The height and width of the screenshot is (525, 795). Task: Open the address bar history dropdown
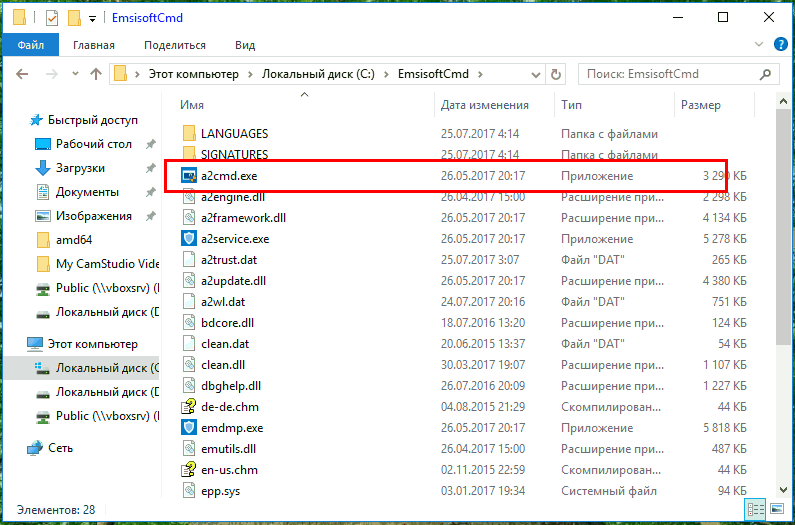pos(535,75)
